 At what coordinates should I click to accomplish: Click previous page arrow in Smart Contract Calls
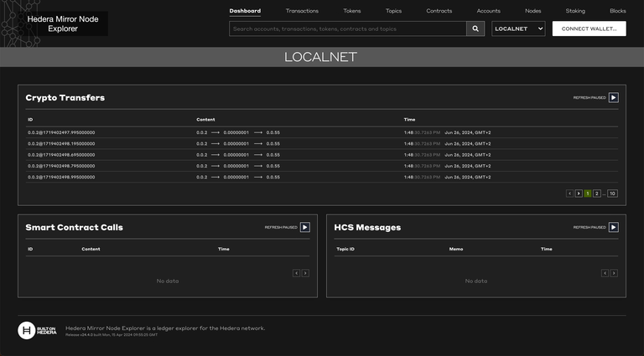[296, 273]
